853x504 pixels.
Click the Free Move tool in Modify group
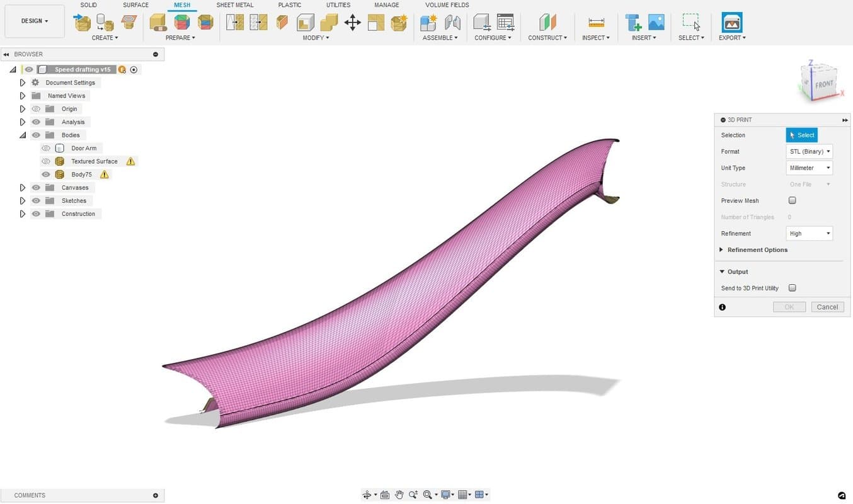coord(352,23)
